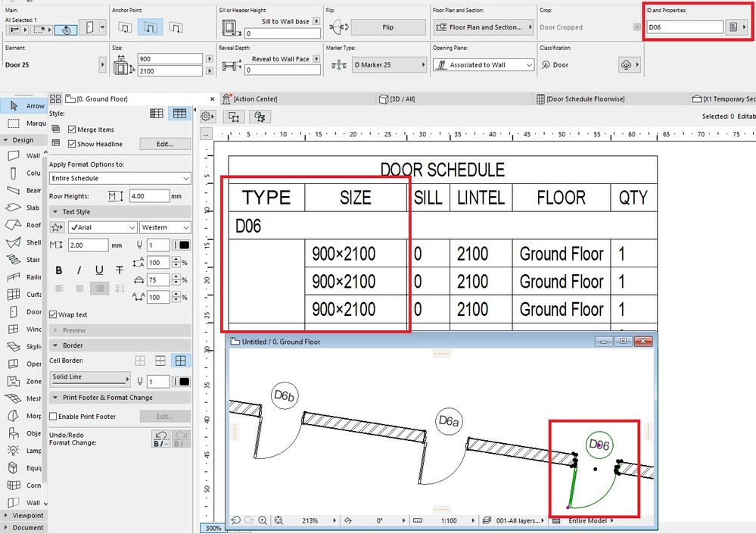Select the Beam tool
This screenshot has width=756, height=534.
23,190
